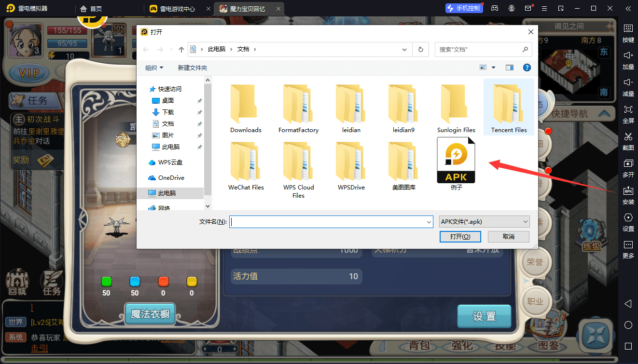Expand the 组织 organize menu

[x=154, y=68]
